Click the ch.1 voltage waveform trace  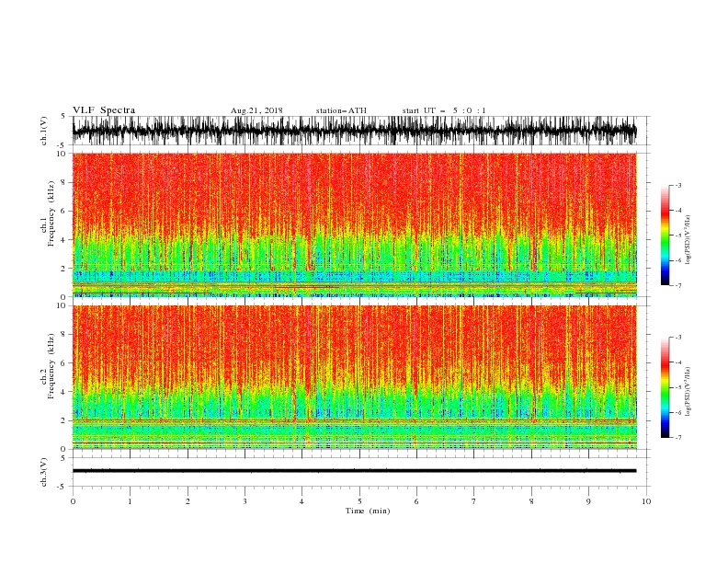coord(354,131)
